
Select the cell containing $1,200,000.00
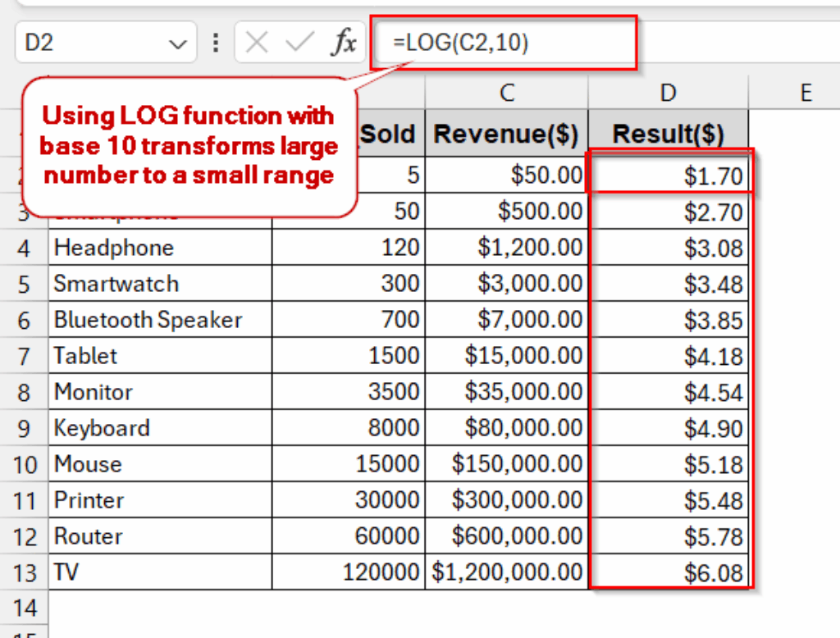click(x=506, y=572)
